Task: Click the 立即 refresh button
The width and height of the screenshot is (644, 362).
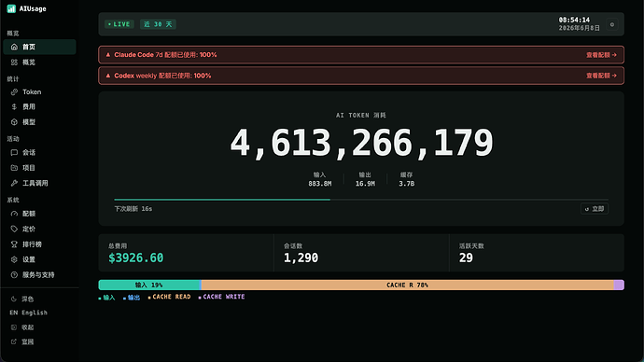Action: tap(595, 209)
